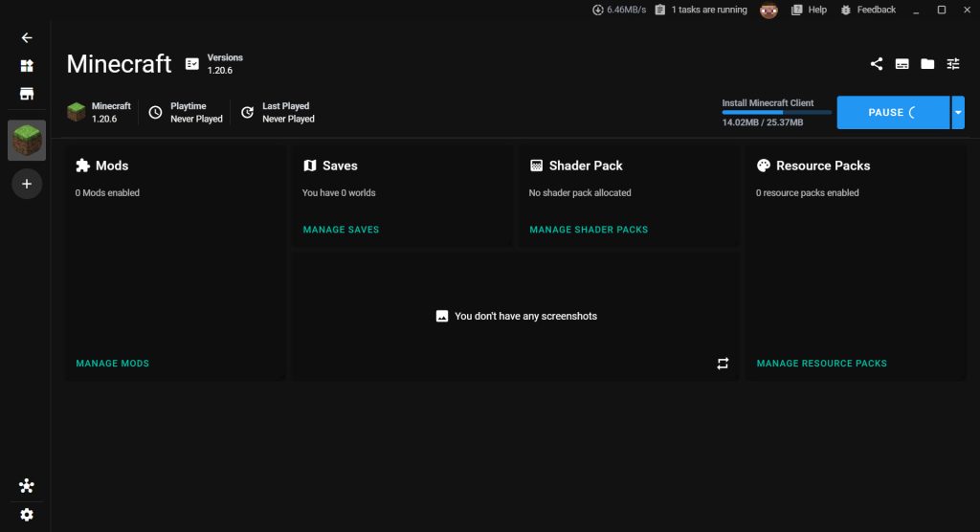This screenshot has height=532, width=980.
Task: Open the running tasks clipboard icon
Action: (x=660, y=10)
